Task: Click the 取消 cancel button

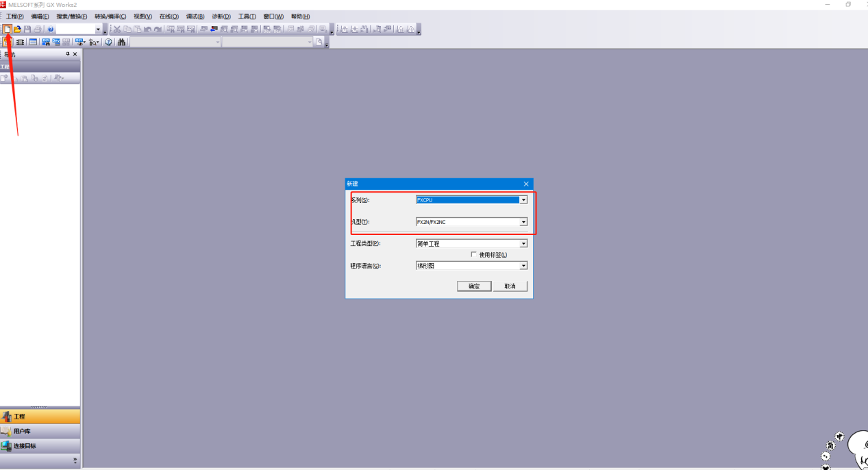Action: point(510,286)
